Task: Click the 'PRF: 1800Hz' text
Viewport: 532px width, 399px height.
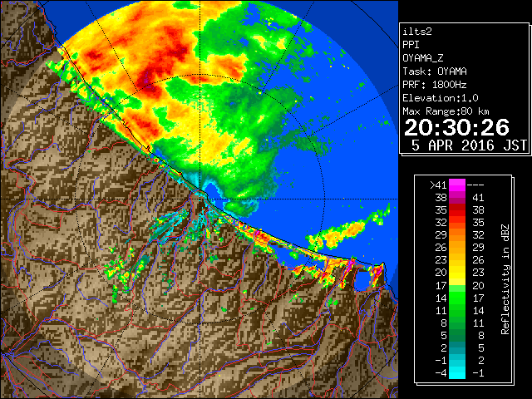Action: tap(435, 85)
